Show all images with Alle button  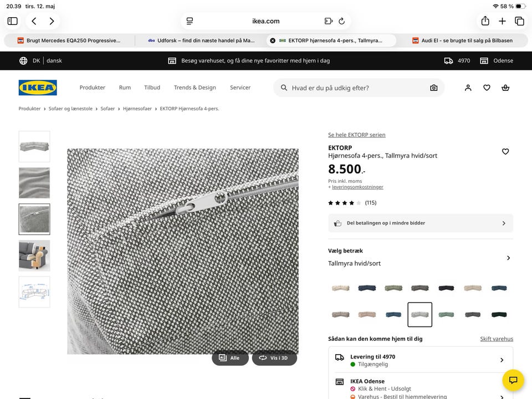pyautogui.click(x=230, y=358)
